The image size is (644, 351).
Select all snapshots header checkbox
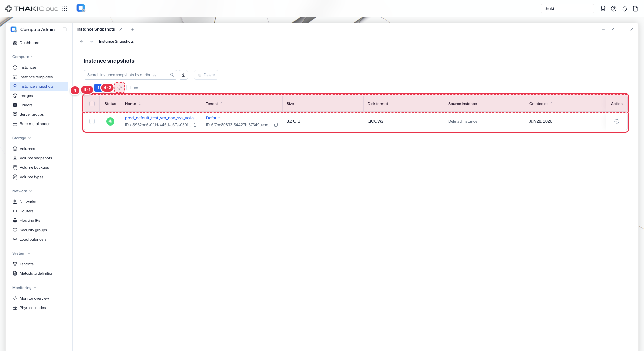[x=92, y=104]
